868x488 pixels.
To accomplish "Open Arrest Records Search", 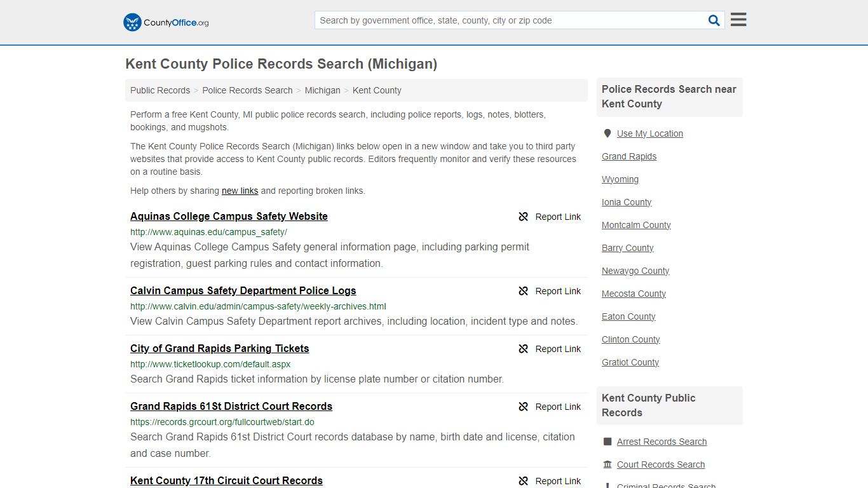I will 661,442.
